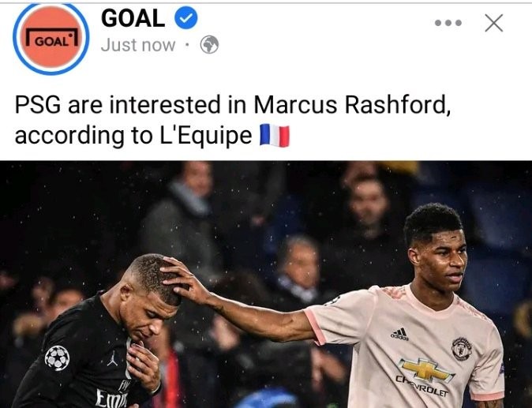The width and height of the screenshot is (532, 408).
Task: Tap Champions League starball on black sleeve
Action: point(57,357)
